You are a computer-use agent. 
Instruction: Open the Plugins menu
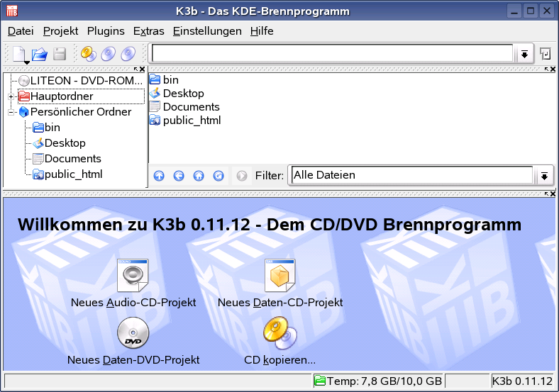(106, 31)
